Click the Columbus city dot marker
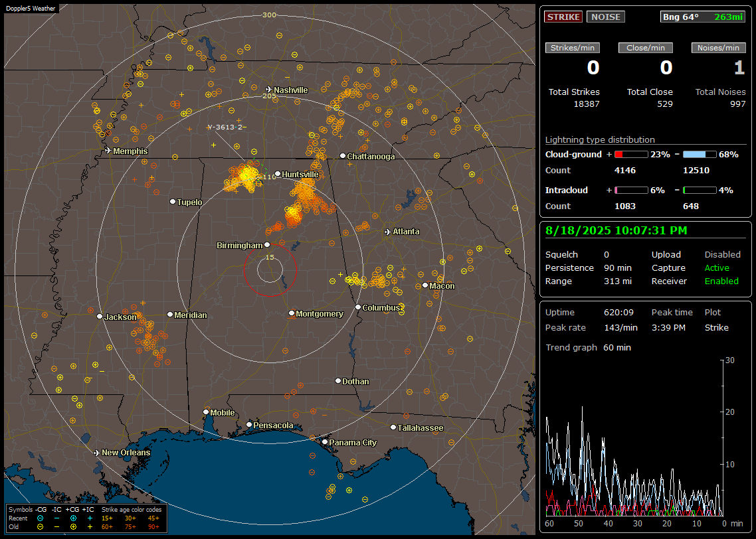Image resolution: width=756 pixels, height=539 pixels. click(x=358, y=307)
